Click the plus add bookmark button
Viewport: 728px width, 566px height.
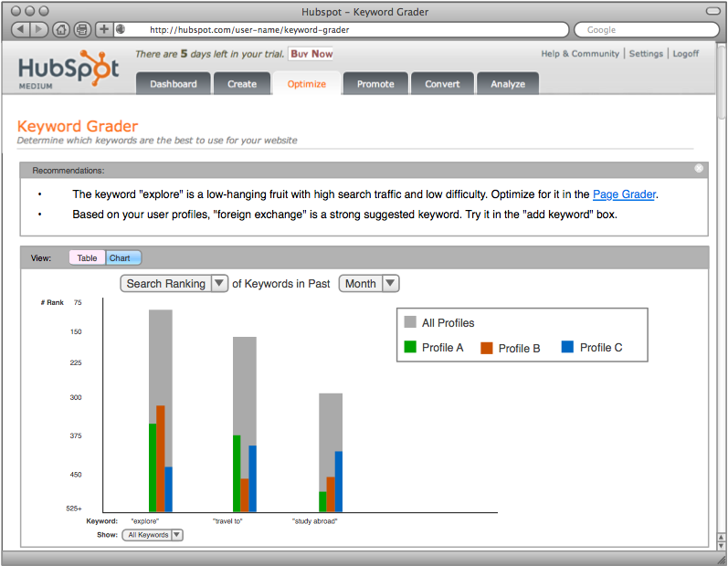pyautogui.click(x=104, y=29)
